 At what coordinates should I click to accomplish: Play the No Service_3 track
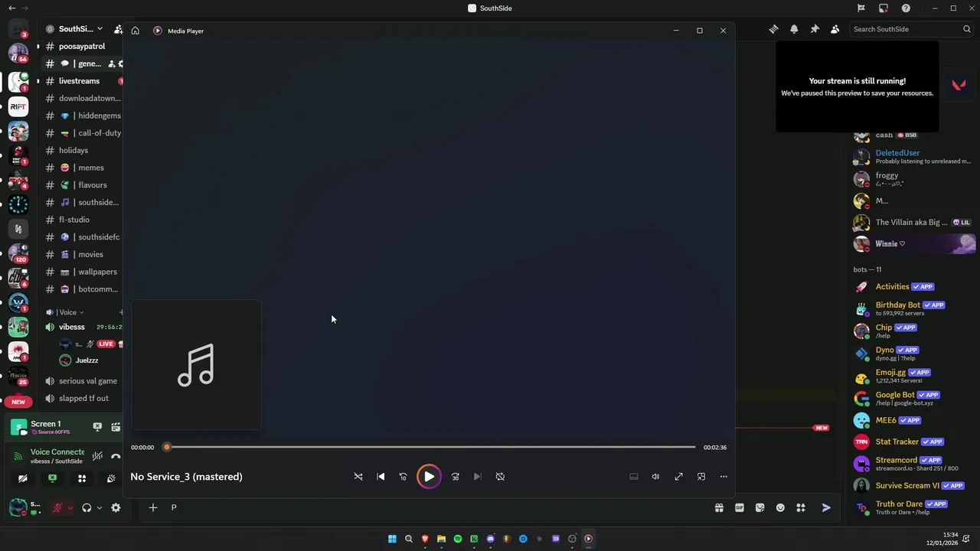tap(429, 476)
